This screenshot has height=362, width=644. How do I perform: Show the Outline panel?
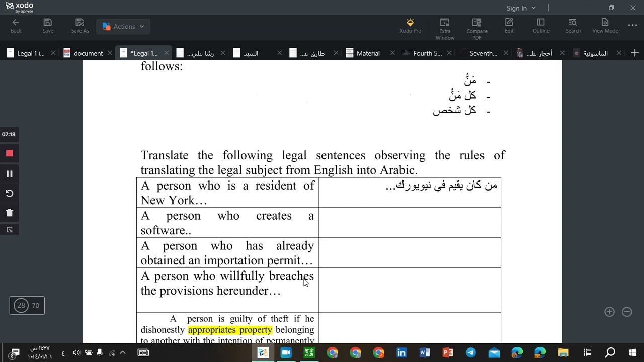tap(541, 26)
